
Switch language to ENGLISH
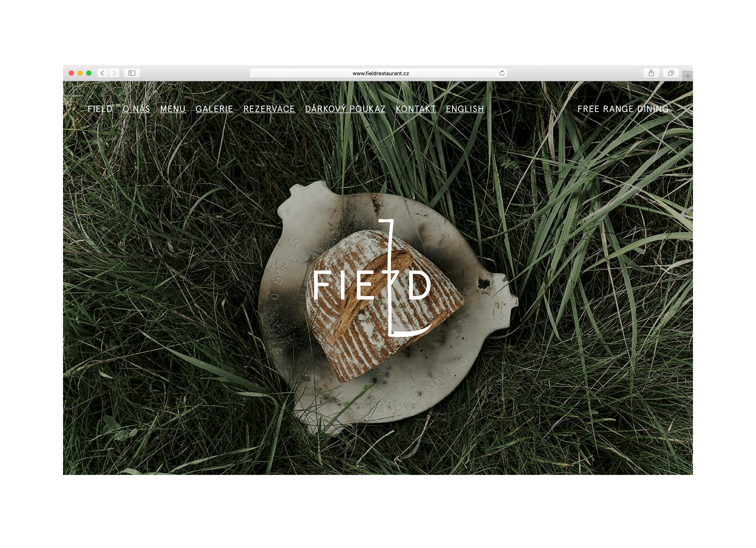pos(465,109)
